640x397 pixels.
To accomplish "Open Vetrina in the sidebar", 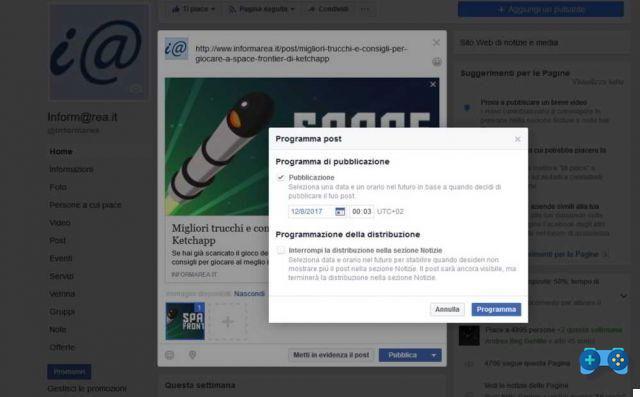I will click(x=62, y=294).
